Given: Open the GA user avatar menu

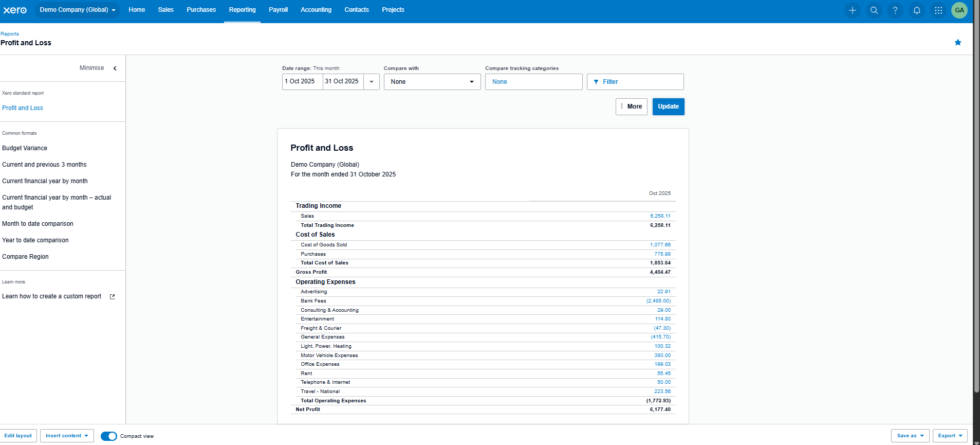Looking at the screenshot, I should (959, 10).
